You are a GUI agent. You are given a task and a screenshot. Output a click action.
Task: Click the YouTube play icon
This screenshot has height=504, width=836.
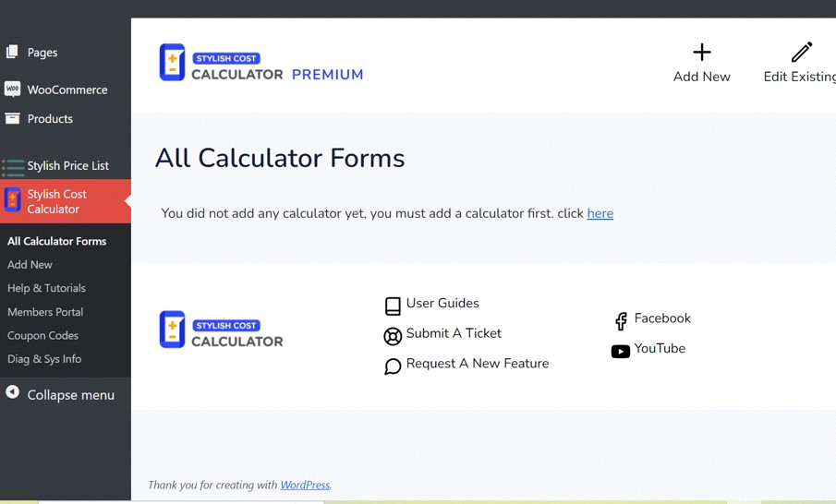click(x=621, y=351)
